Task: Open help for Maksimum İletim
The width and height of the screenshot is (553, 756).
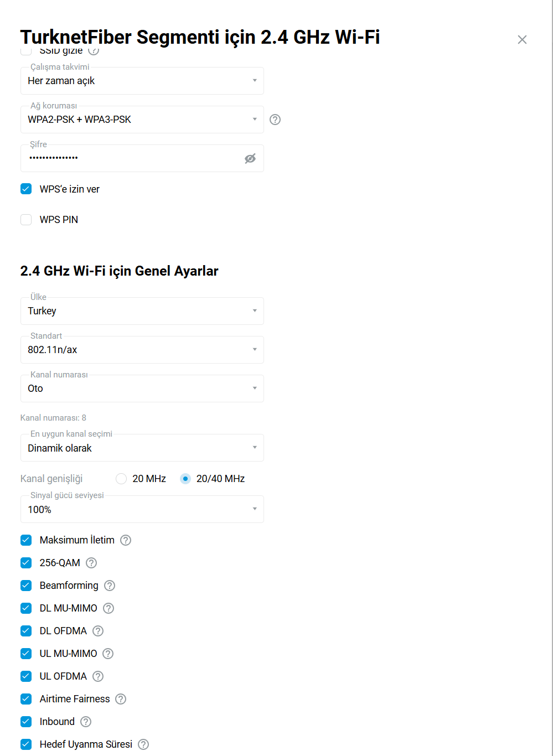Action: pyautogui.click(x=126, y=540)
